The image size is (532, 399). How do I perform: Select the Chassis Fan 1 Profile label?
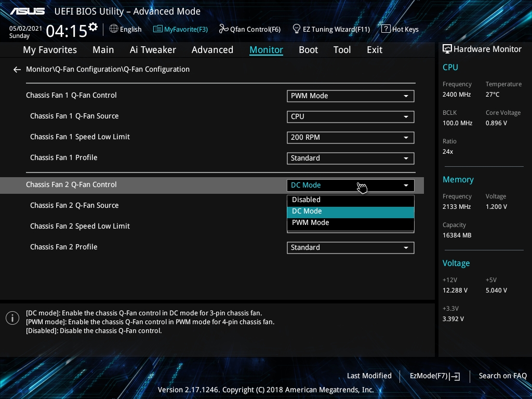pyautogui.click(x=64, y=158)
